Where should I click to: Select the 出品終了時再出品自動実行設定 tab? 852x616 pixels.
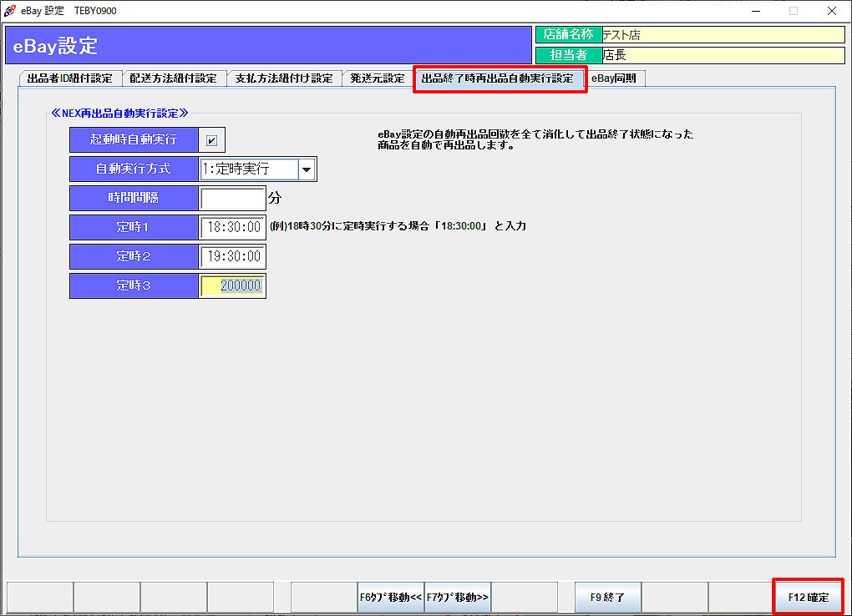tap(498, 78)
